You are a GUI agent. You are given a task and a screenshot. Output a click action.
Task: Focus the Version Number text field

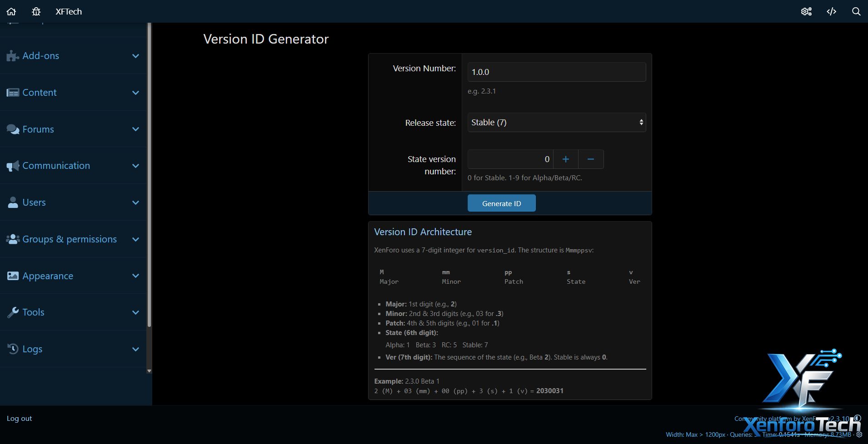point(556,72)
